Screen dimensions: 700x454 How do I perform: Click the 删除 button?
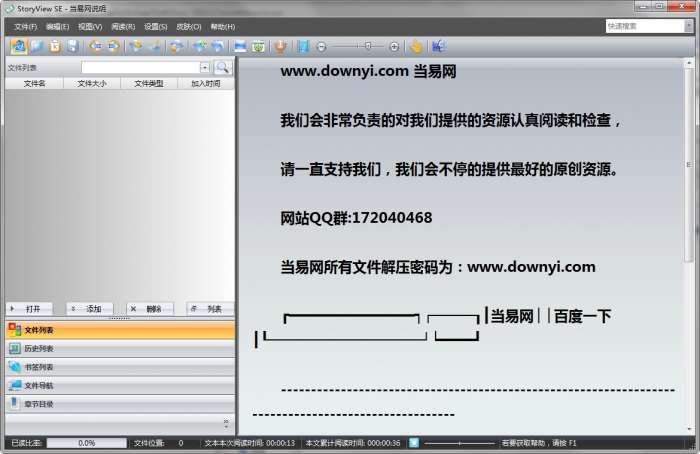pos(150,308)
